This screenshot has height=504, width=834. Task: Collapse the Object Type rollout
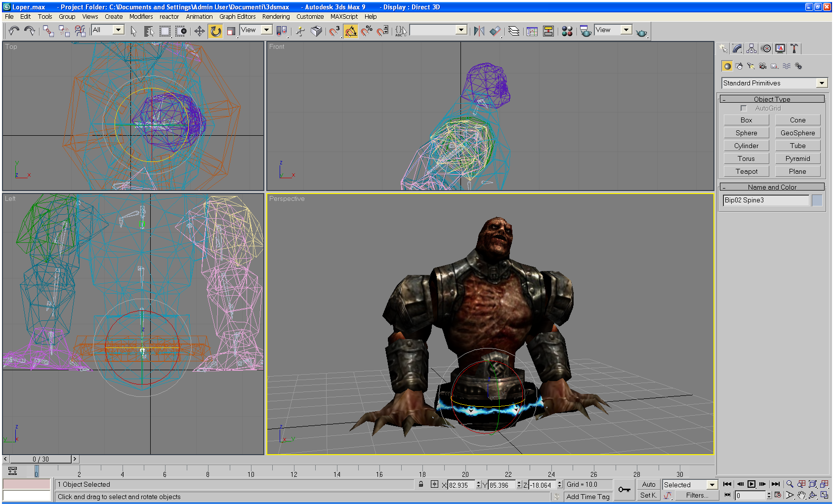(x=772, y=99)
